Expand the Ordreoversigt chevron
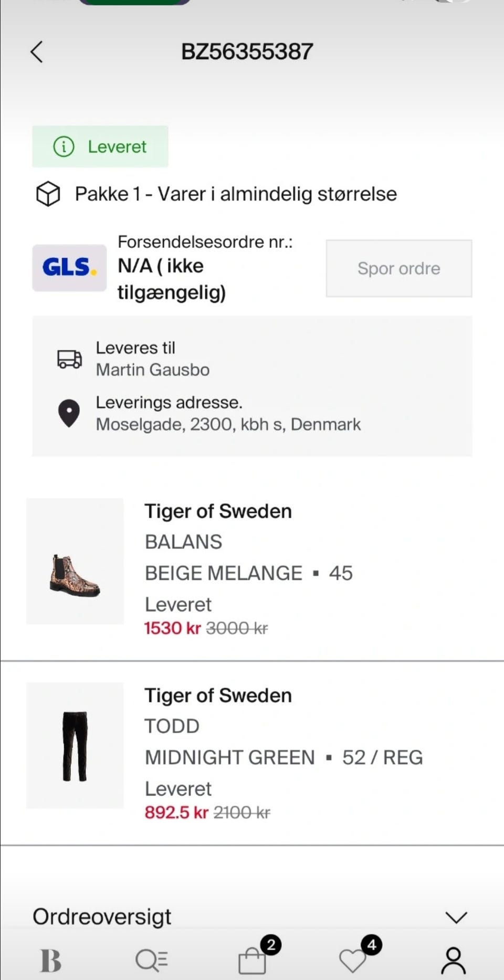Image resolution: width=504 pixels, height=980 pixels. (456, 917)
